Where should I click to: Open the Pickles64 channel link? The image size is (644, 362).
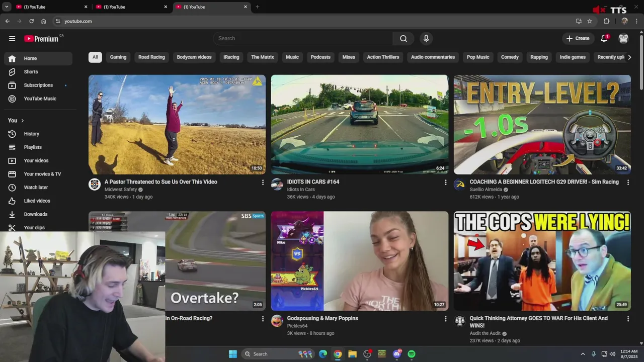tap(297, 326)
